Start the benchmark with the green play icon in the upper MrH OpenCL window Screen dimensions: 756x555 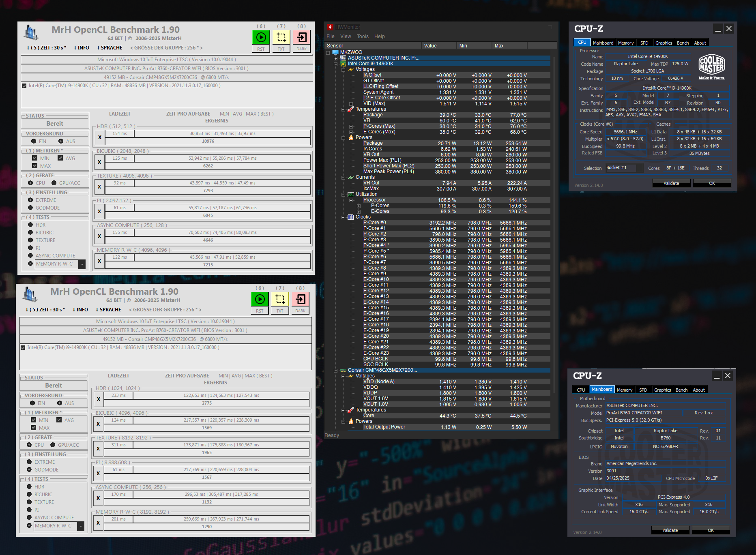click(261, 37)
